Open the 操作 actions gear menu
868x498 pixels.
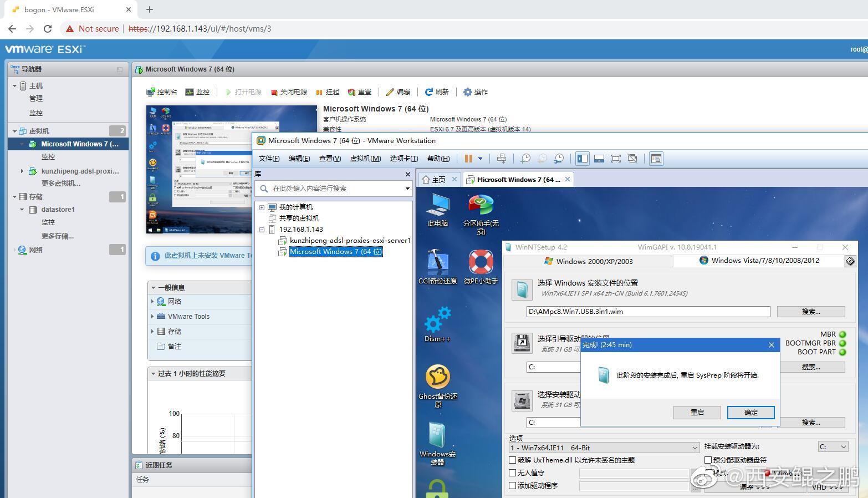click(476, 92)
